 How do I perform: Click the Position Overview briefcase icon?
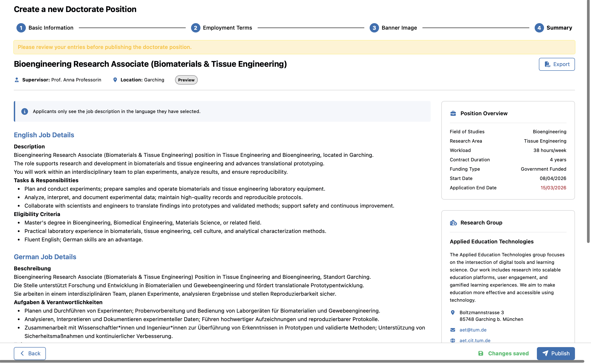[453, 113]
